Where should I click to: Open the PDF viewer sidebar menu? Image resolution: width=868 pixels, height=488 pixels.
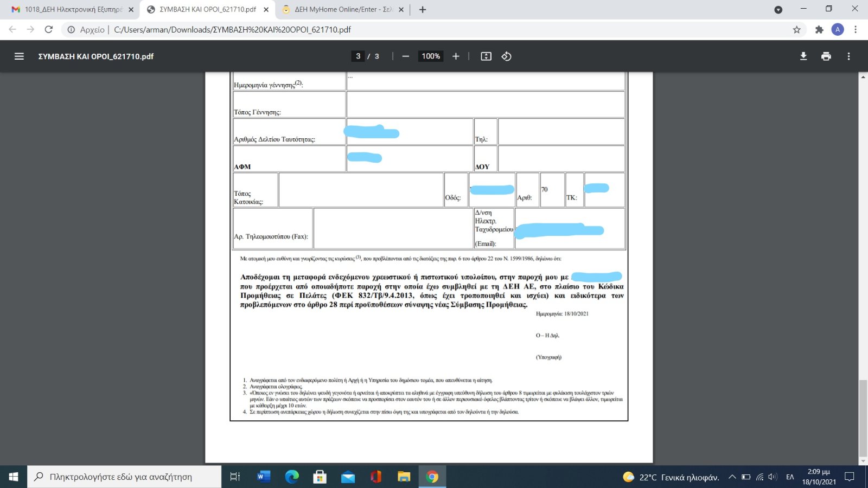19,56
